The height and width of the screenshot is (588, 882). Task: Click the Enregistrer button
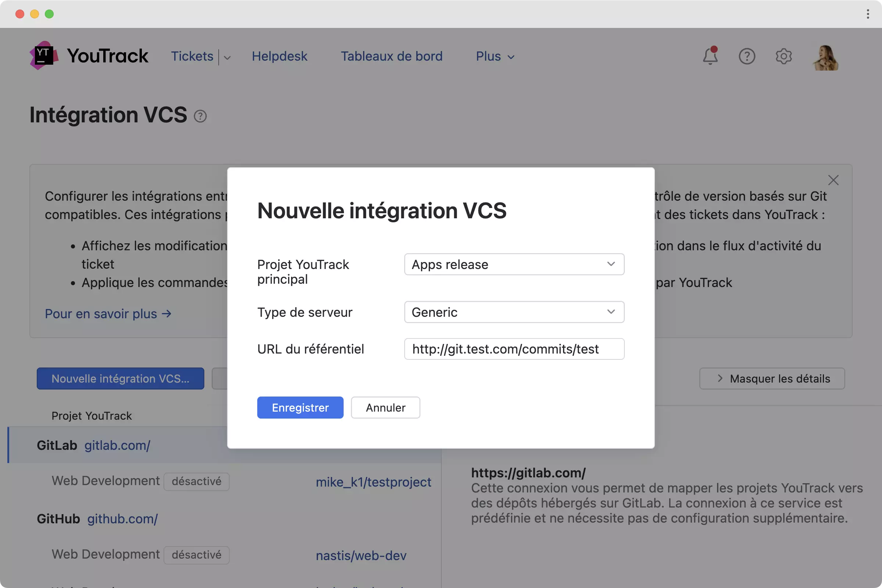coord(300,408)
